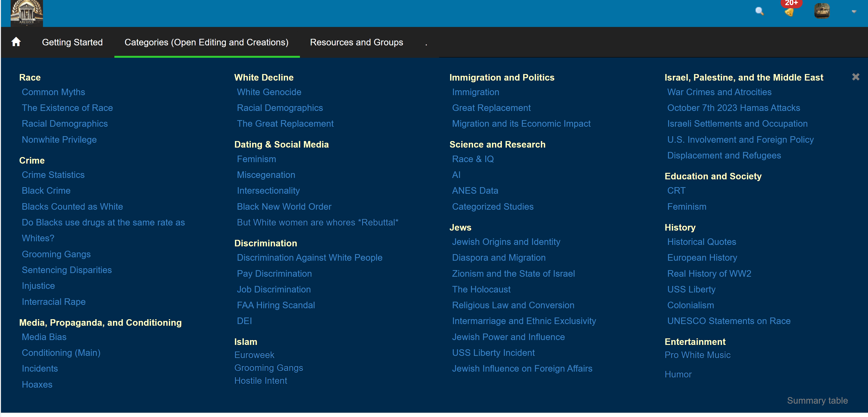Open the Common Myths link

53,92
